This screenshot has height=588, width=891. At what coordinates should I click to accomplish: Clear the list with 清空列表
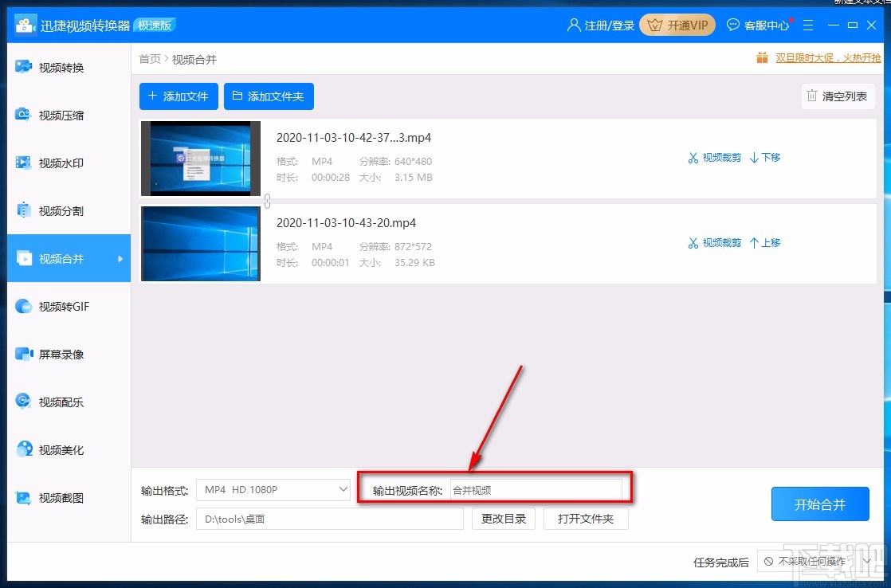pos(838,96)
